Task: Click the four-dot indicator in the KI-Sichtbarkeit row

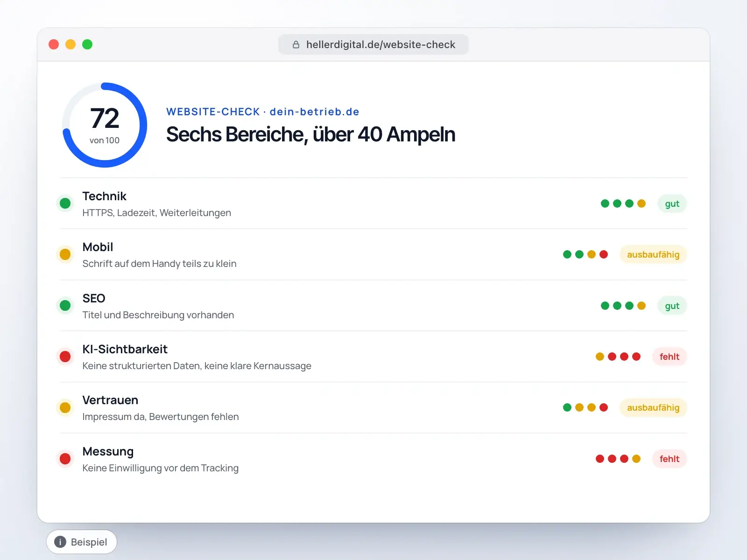Action: click(x=618, y=357)
